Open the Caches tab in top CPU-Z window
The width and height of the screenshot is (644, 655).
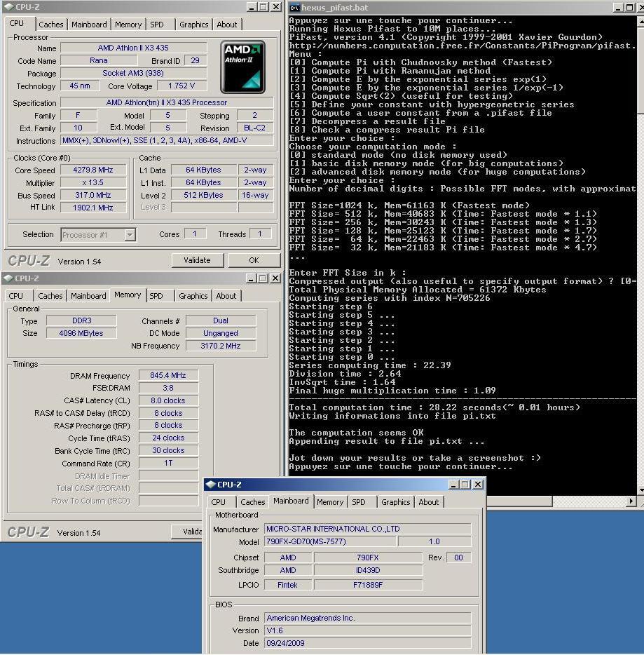click(51, 25)
